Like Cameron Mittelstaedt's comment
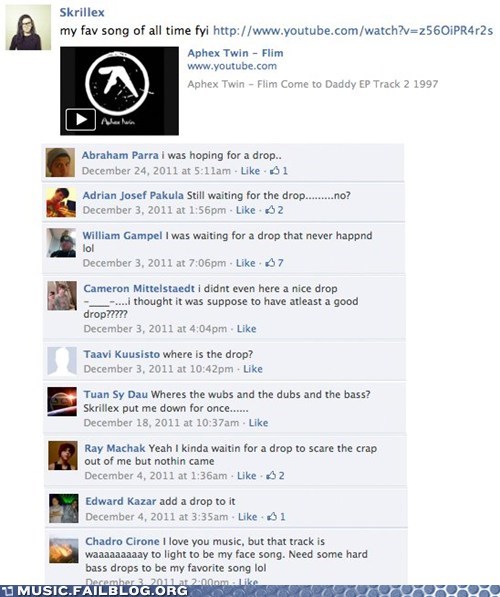Viewport: 500px width, 597px height. (x=246, y=329)
